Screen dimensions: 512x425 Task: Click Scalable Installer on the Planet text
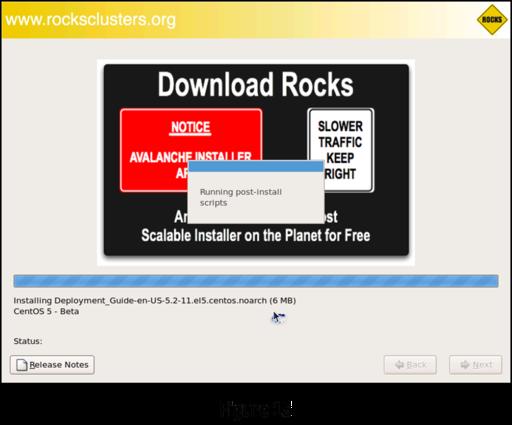[x=256, y=235]
